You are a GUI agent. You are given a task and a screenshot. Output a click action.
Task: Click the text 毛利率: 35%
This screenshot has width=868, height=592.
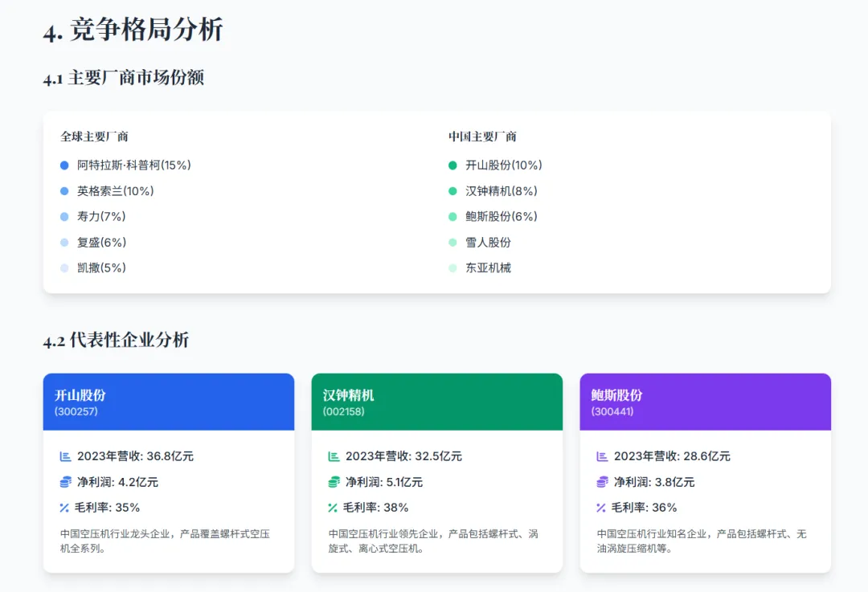(108, 508)
